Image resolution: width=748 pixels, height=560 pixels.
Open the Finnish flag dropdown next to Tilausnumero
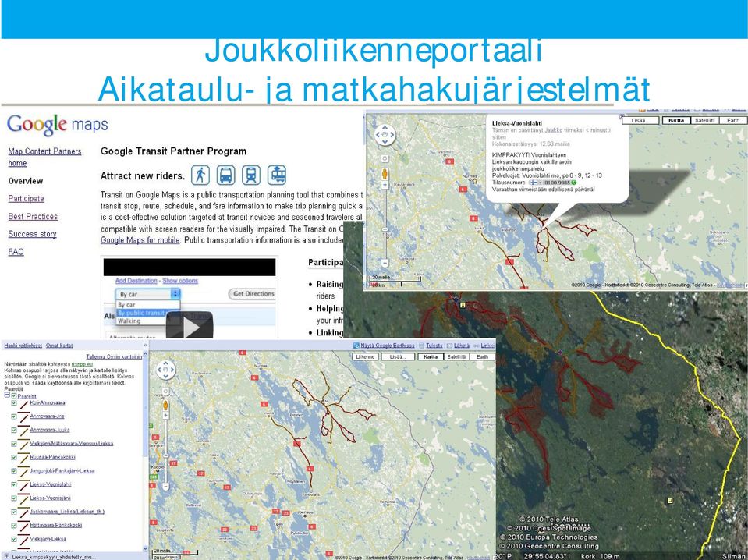536,183
